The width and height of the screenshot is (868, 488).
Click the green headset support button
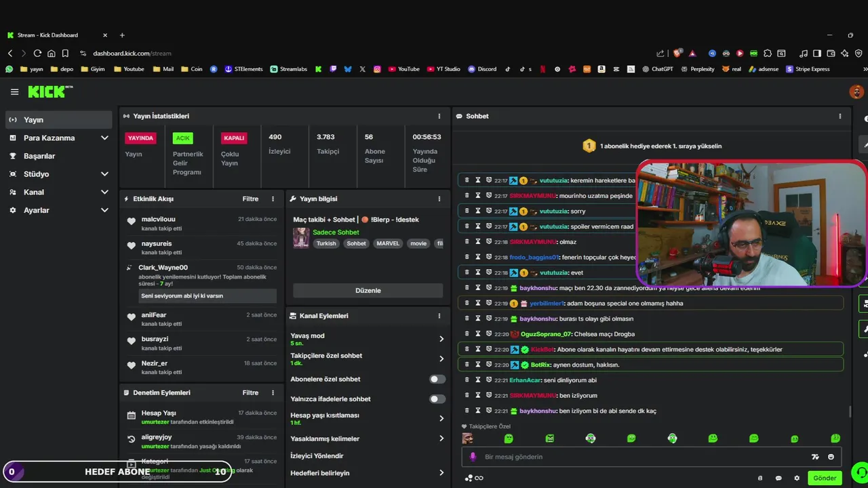tap(860, 472)
